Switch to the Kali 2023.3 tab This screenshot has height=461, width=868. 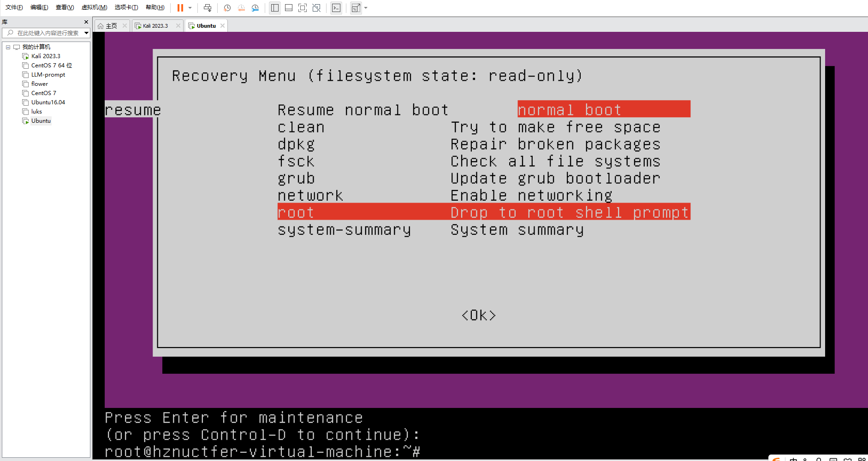[155, 26]
